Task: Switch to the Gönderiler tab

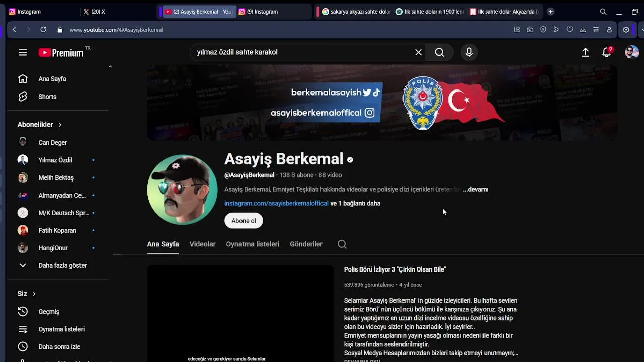Action: tap(306, 244)
